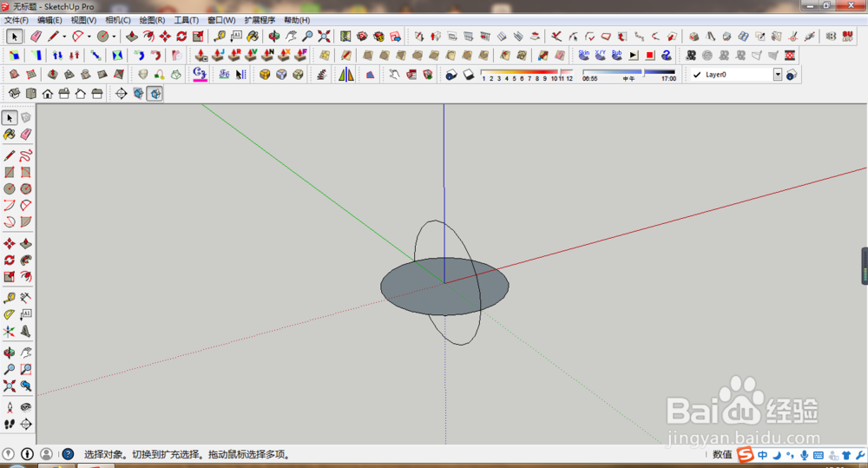The width and height of the screenshot is (868, 468).
Task: Select the Offset tool in the left palette
Action: tap(26, 276)
